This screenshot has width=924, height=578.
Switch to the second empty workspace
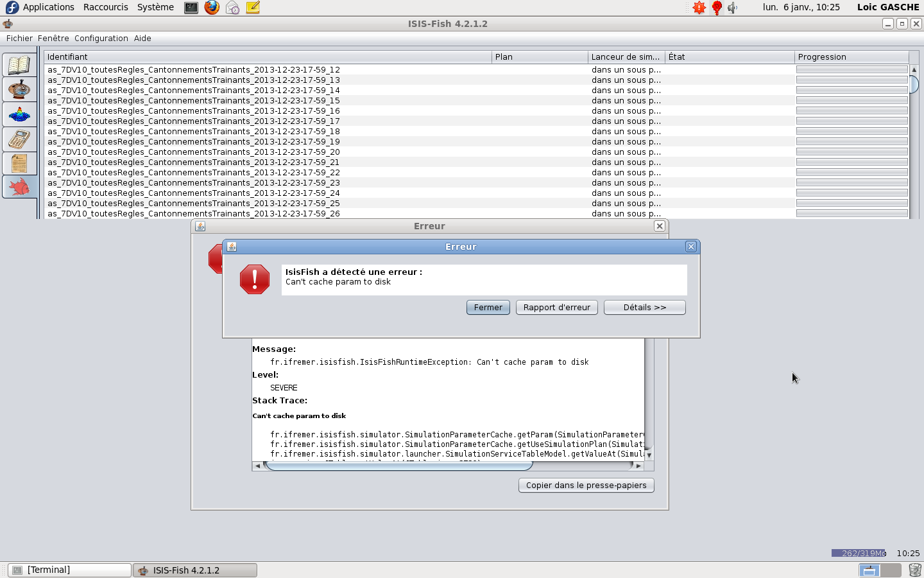pos(890,570)
